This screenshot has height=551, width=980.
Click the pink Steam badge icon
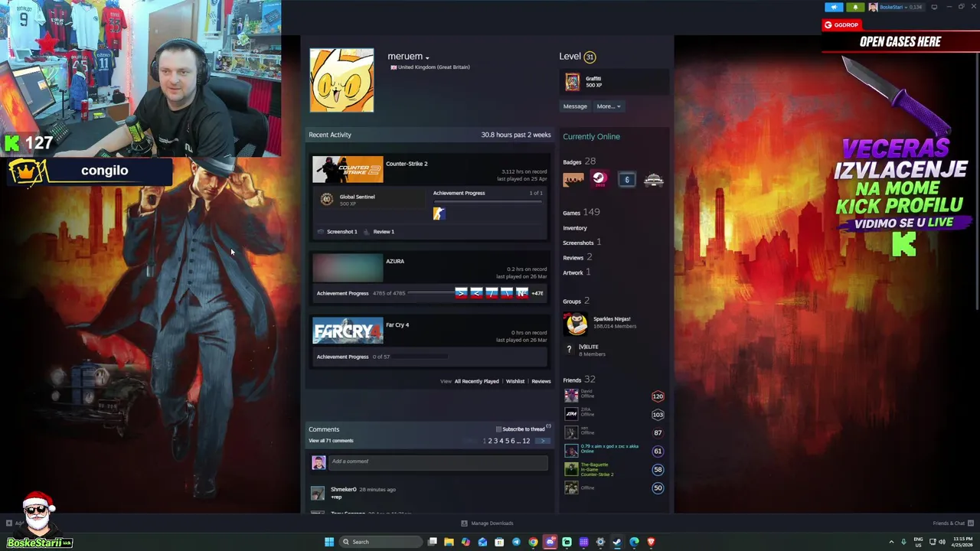[599, 180]
